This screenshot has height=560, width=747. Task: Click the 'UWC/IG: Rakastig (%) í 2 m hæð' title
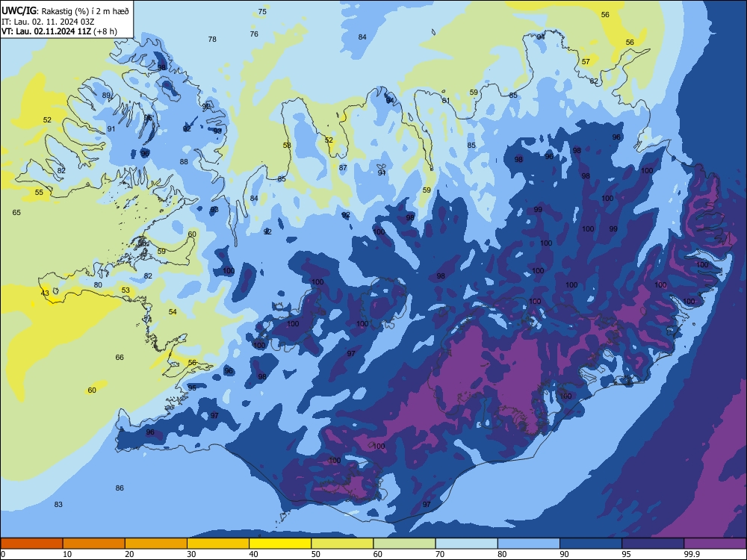tap(65, 10)
